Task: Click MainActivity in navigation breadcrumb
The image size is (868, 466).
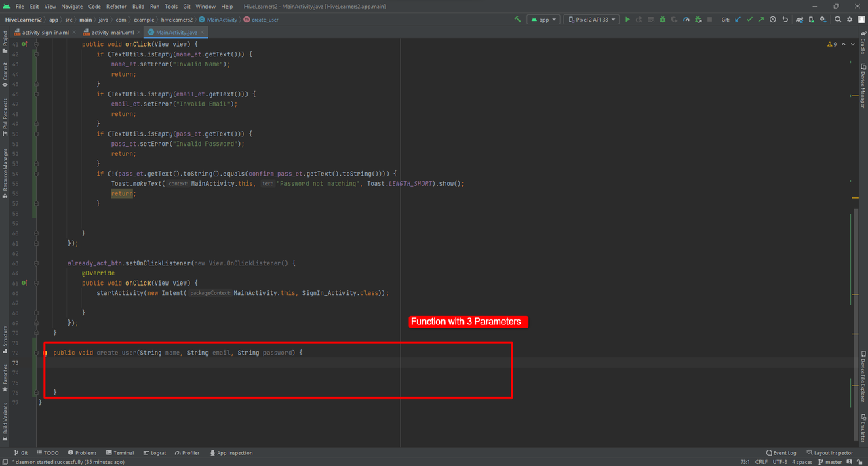Action: (x=218, y=20)
